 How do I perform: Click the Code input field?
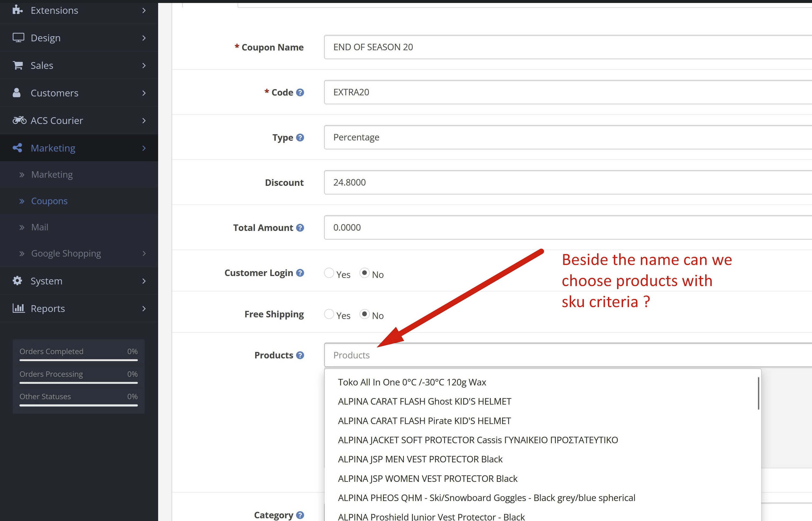pos(568,92)
